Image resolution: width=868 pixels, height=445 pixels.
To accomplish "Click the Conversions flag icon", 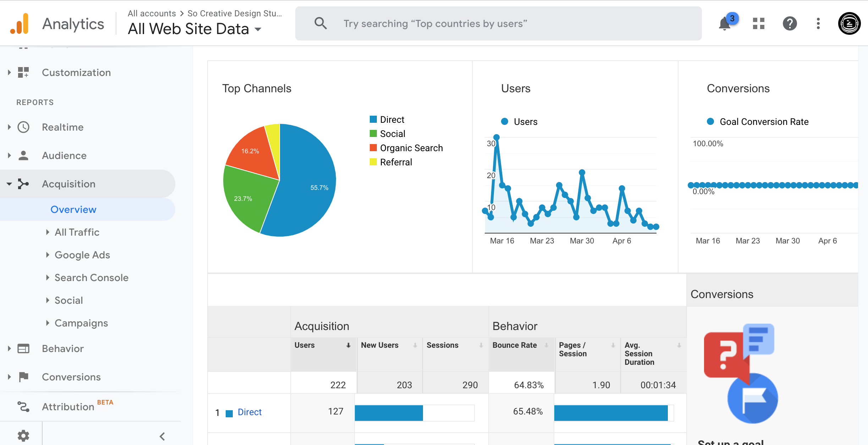I will pos(23,377).
